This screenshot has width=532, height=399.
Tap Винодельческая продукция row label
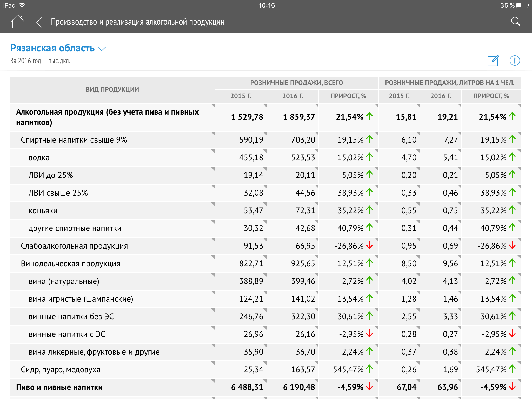(x=70, y=264)
